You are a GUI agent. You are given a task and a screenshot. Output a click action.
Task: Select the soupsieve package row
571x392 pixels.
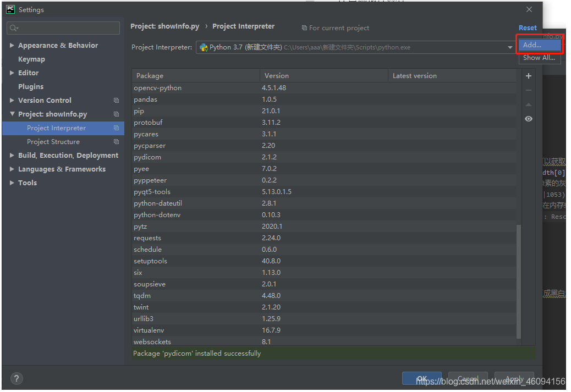[324, 284]
